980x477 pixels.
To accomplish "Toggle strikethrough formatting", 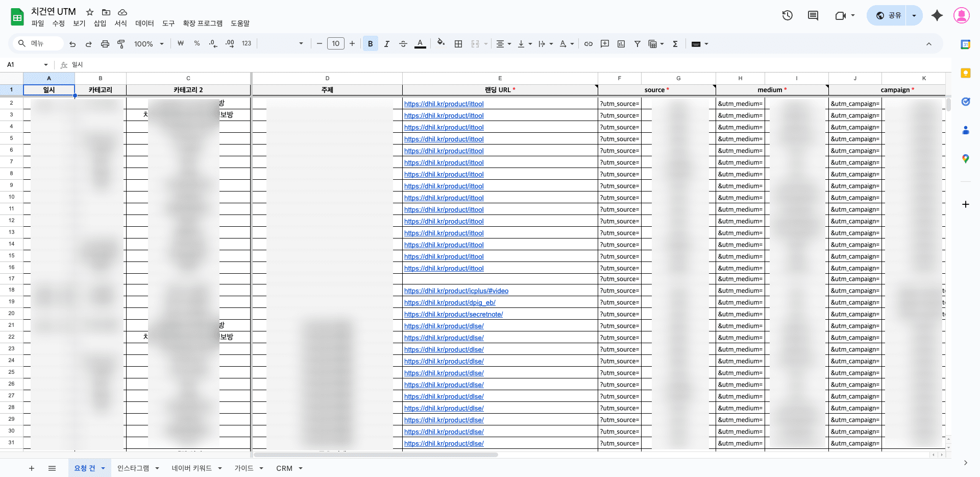I will [403, 44].
